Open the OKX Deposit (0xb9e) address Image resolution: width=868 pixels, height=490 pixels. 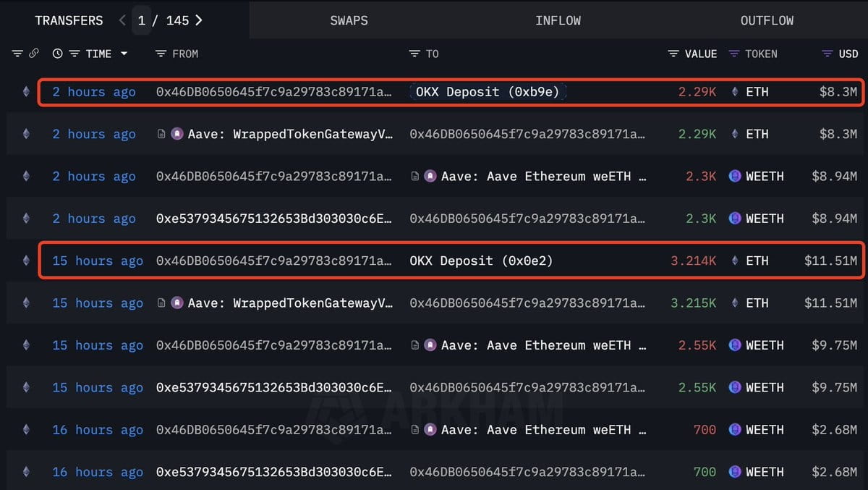pos(488,92)
